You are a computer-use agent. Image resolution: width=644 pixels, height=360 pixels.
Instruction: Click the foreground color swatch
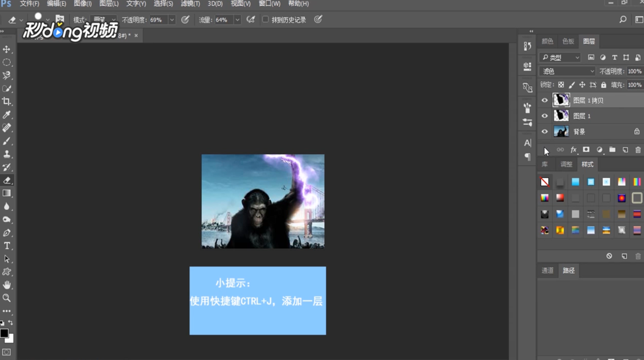(x=4, y=333)
